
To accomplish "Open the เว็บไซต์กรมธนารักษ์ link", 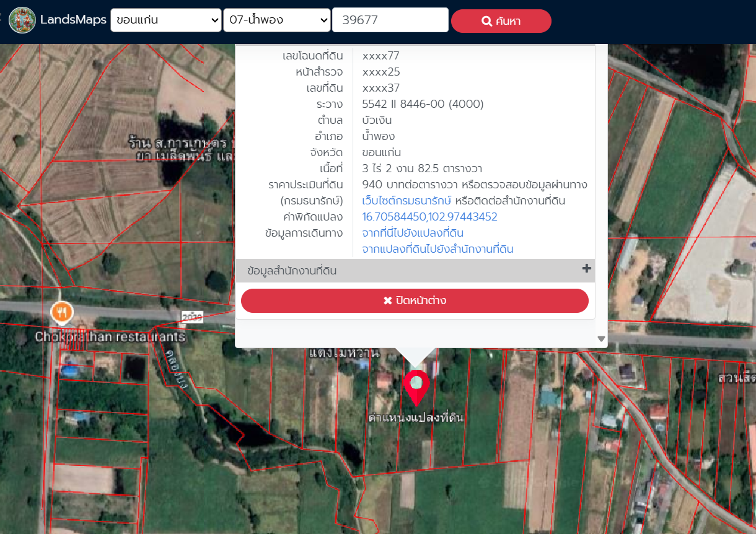I will pyautogui.click(x=407, y=201).
